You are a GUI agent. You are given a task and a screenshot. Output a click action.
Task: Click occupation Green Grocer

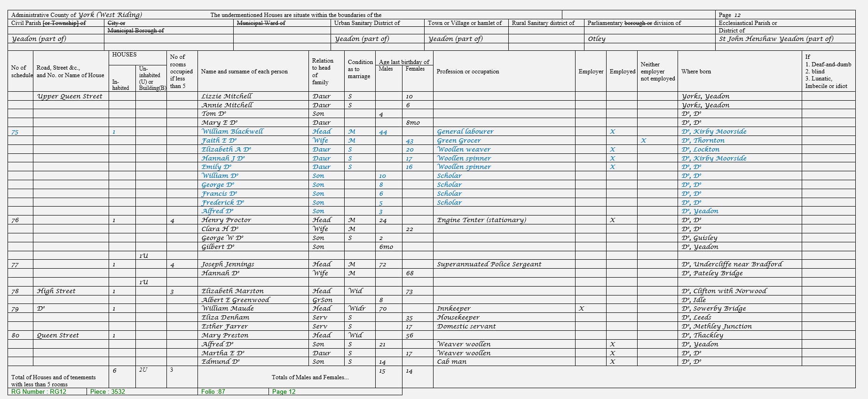459,140
